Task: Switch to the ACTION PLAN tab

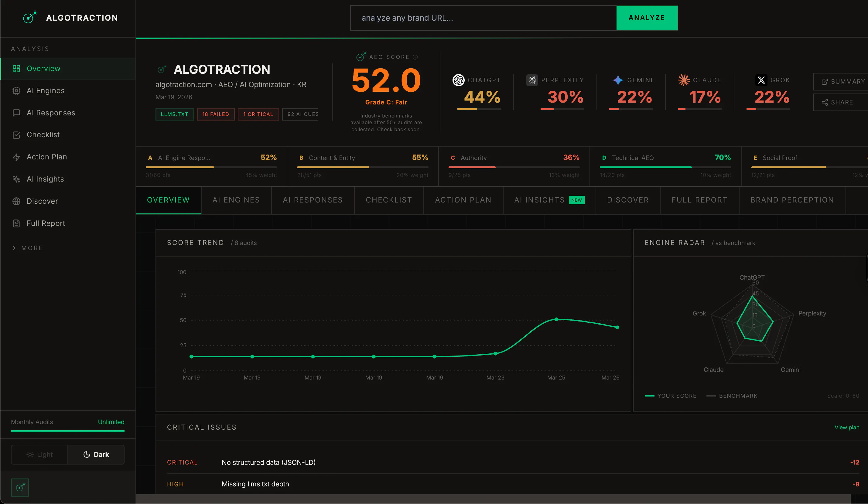Action: coord(463,200)
